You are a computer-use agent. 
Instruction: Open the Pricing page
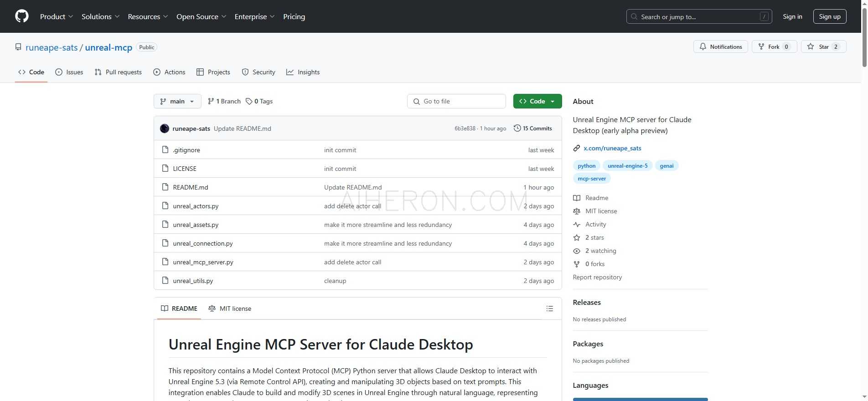coord(294,16)
